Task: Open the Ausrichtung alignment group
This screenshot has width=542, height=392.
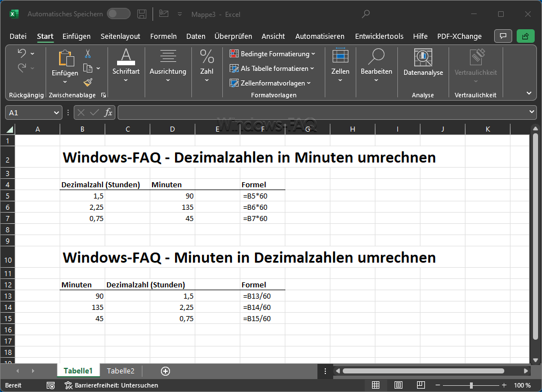Action: [x=168, y=66]
